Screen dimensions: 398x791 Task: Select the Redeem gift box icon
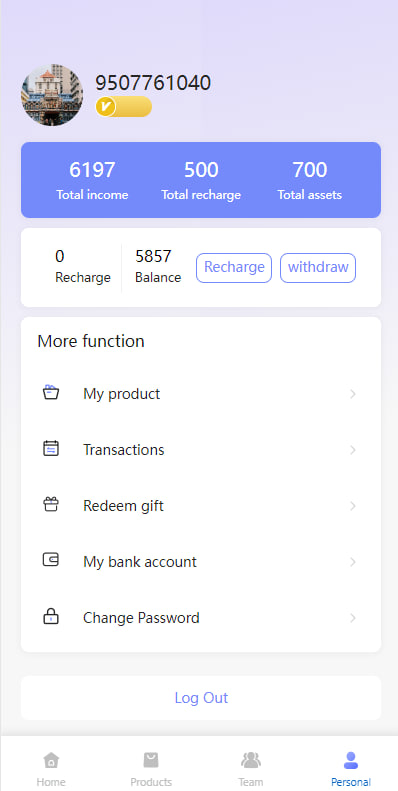pyautogui.click(x=51, y=504)
